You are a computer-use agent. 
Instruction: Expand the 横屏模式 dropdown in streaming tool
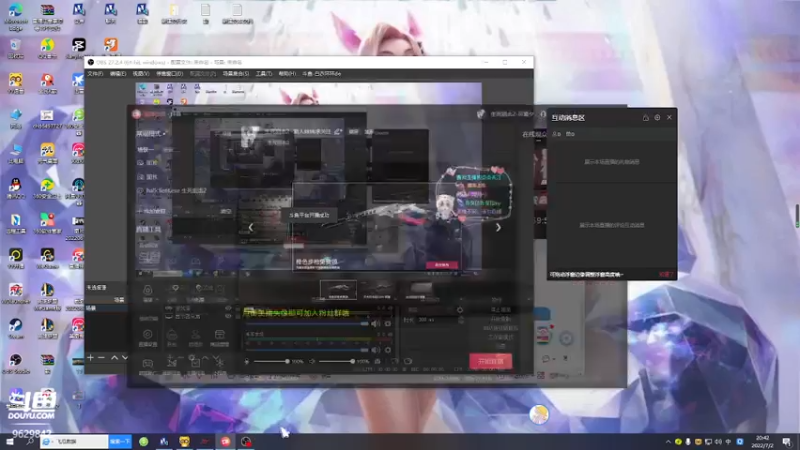coord(152,134)
